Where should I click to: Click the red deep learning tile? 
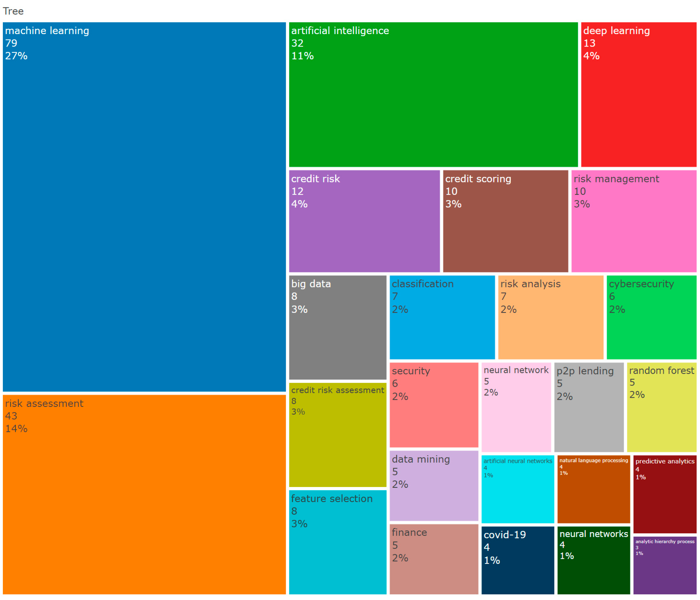pyautogui.click(x=638, y=95)
